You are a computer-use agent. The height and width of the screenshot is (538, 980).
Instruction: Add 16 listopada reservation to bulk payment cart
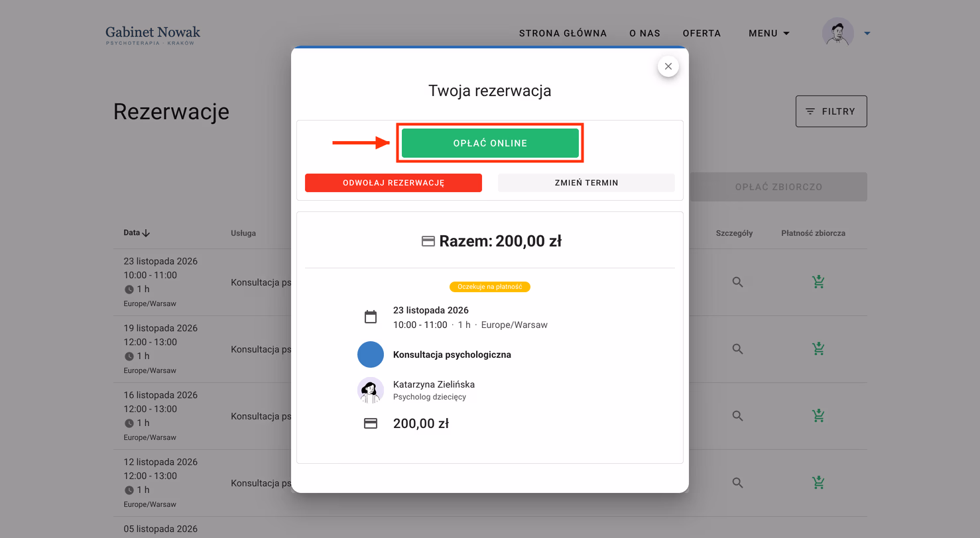[x=818, y=416]
